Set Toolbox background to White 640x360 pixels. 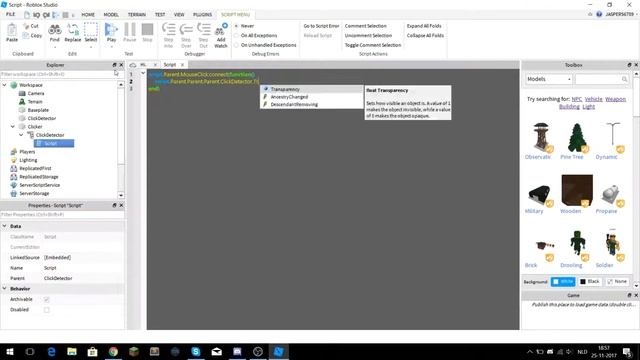(563, 282)
